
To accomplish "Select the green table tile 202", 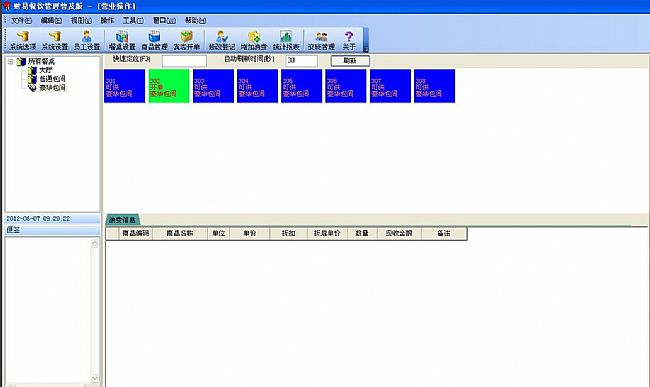I will point(169,86).
